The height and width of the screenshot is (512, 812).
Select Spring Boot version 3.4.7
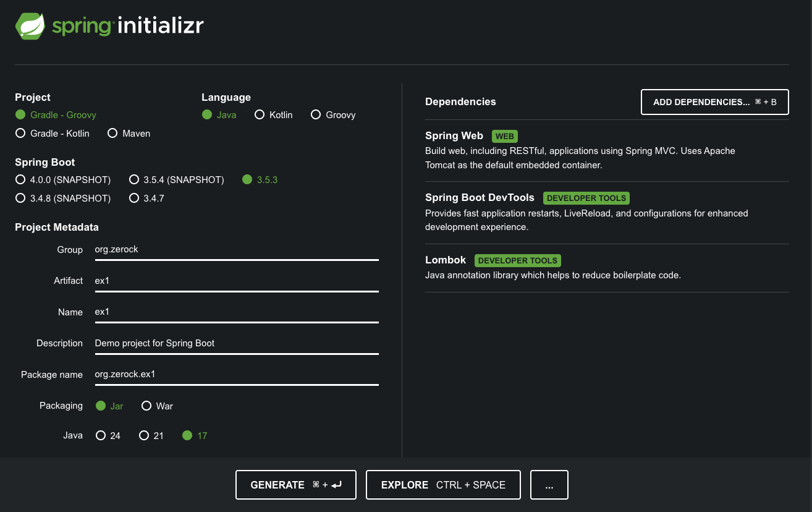pyautogui.click(x=134, y=198)
